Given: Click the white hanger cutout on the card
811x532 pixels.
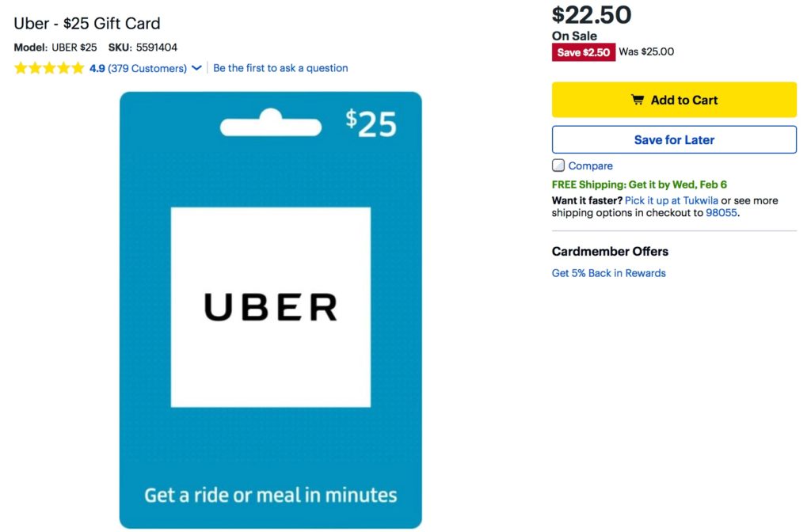Looking at the screenshot, I should [271, 123].
